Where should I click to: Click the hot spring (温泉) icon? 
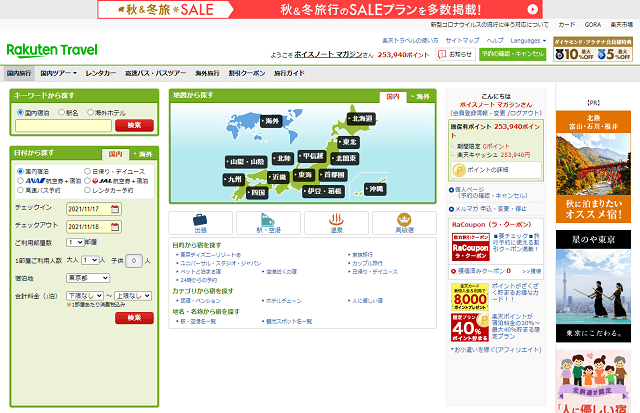(x=336, y=222)
